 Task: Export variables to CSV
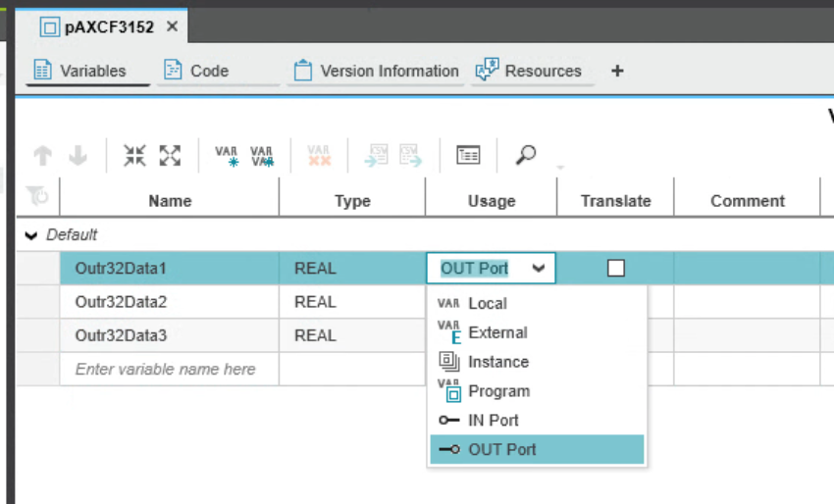pyautogui.click(x=411, y=155)
